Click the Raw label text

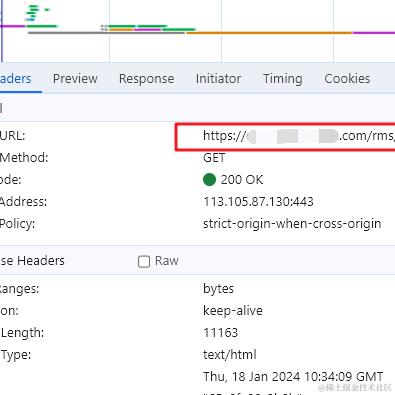(167, 261)
